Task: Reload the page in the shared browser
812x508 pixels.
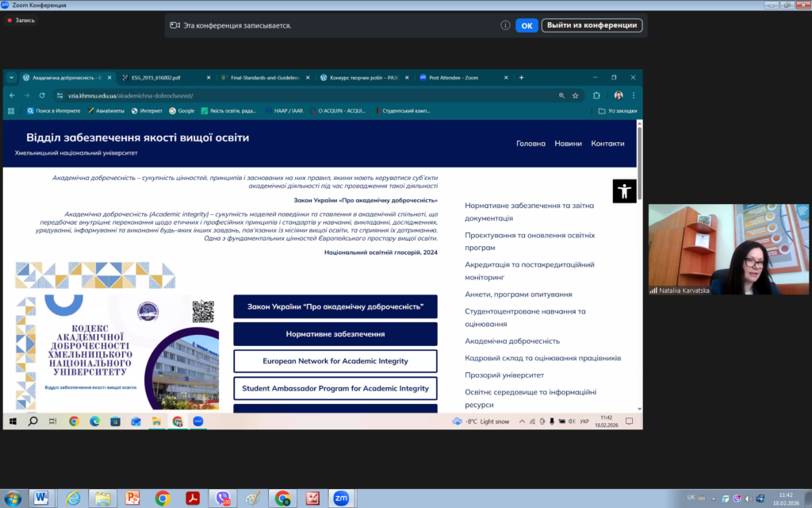Action: point(42,95)
